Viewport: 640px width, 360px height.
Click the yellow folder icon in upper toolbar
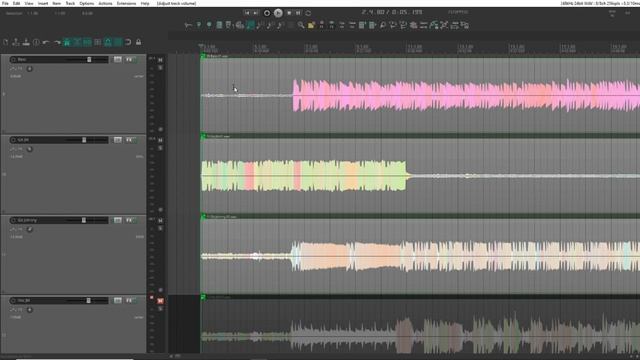(x=311, y=25)
